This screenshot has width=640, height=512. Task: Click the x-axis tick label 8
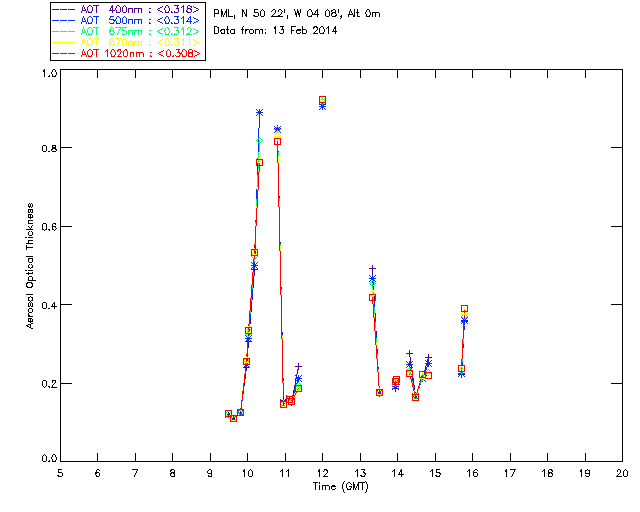click(x=173, y=473)
